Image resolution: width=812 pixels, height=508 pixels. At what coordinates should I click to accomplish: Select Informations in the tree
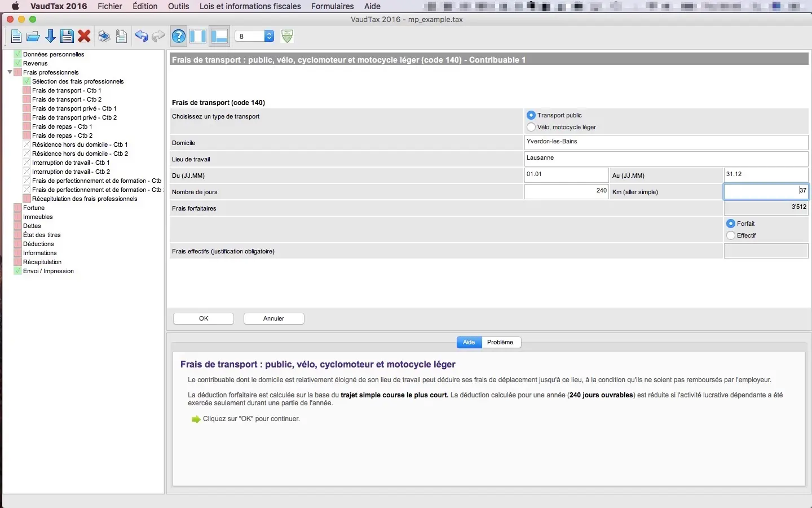(x=39, y=253)
